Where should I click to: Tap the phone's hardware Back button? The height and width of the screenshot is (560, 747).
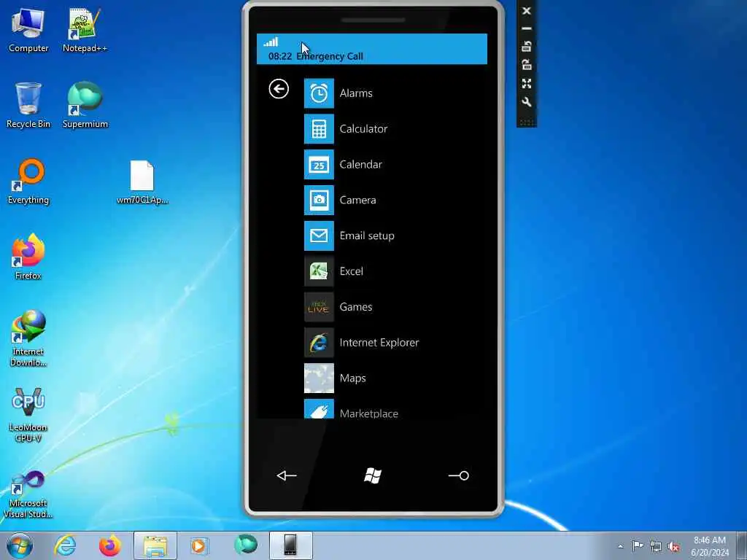pyautogui.click(x=286, y=475)
